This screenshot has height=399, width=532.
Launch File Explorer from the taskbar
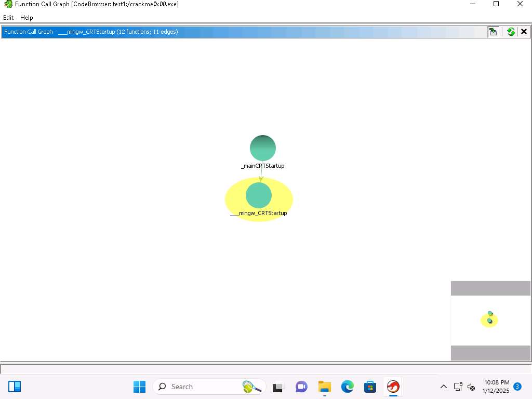325,387
